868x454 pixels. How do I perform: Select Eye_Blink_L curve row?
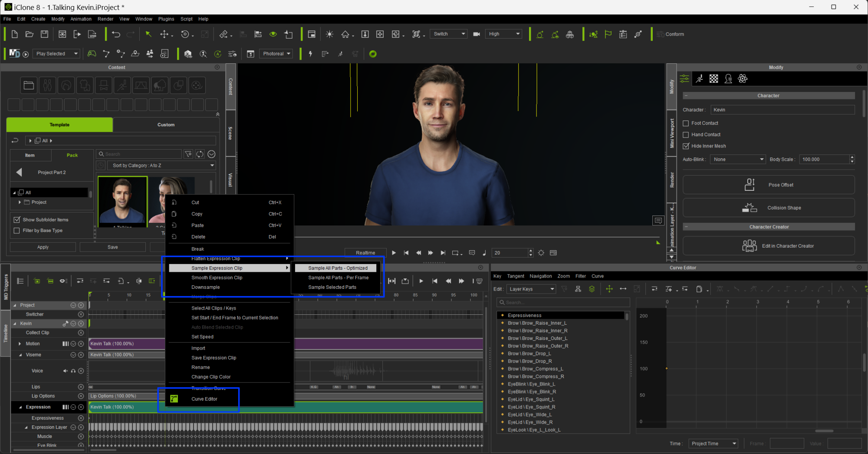point(531,384)
